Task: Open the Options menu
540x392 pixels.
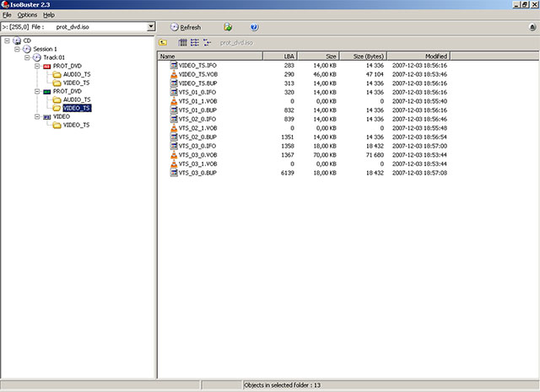Action: coord(27,15)
